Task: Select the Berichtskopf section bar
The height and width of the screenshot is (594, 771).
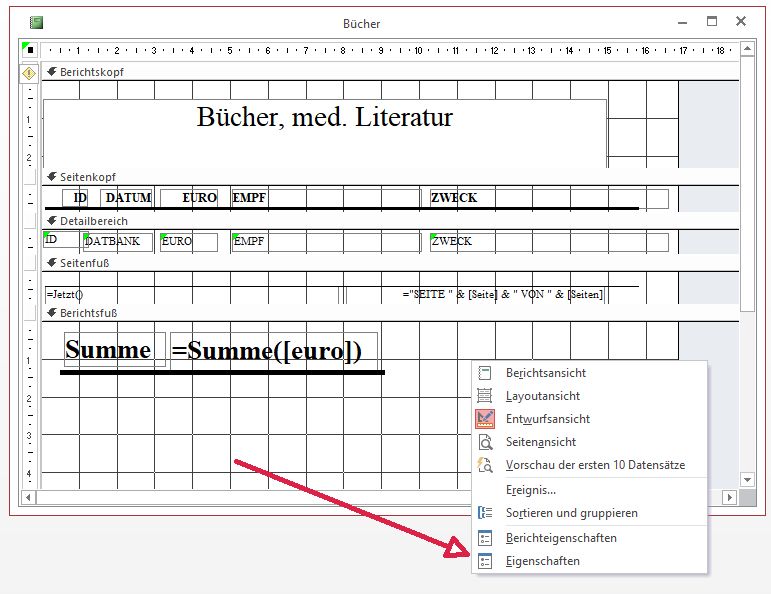Action: [390, 72]
